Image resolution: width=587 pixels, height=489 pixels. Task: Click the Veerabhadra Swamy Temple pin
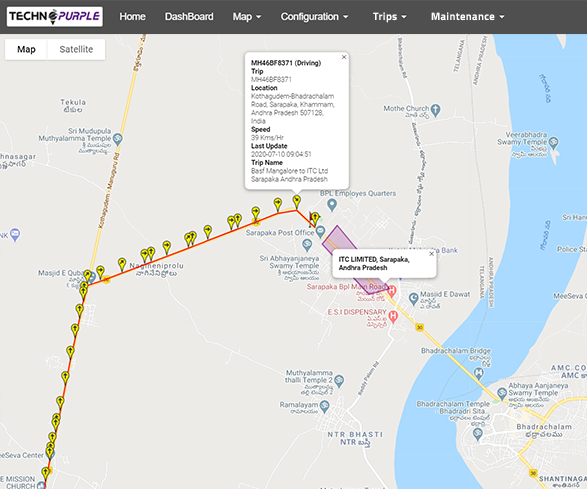pos(553,142)
